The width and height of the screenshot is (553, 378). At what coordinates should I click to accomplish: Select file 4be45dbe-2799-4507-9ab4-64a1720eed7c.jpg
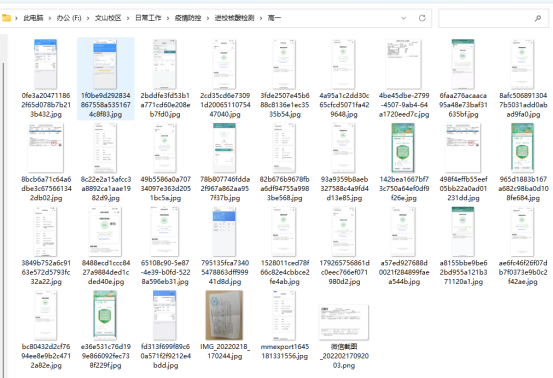point(404,79)
